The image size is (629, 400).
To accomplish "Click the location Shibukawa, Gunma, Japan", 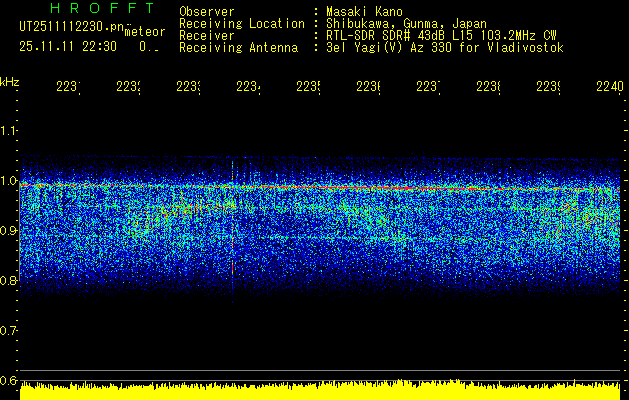I will tap(406, 24).
